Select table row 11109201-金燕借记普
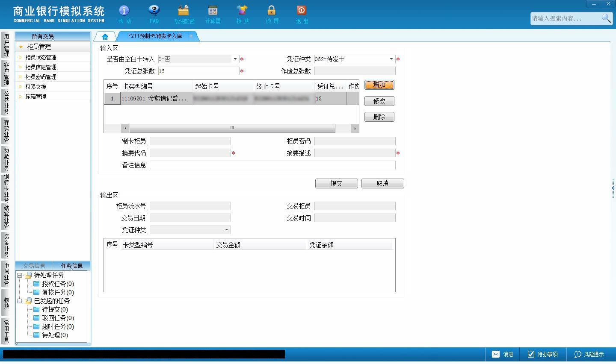 (231, 99)
